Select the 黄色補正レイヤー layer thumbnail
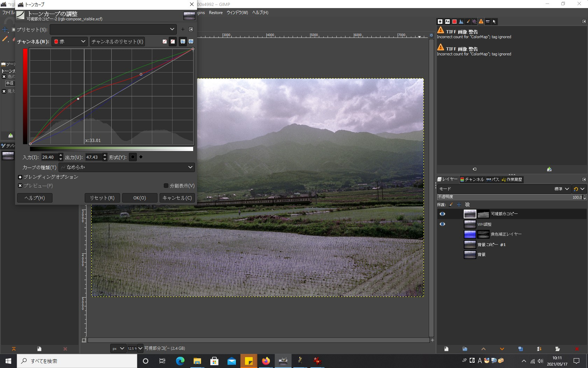Screen dimensions: 588x368 (470, 234)
